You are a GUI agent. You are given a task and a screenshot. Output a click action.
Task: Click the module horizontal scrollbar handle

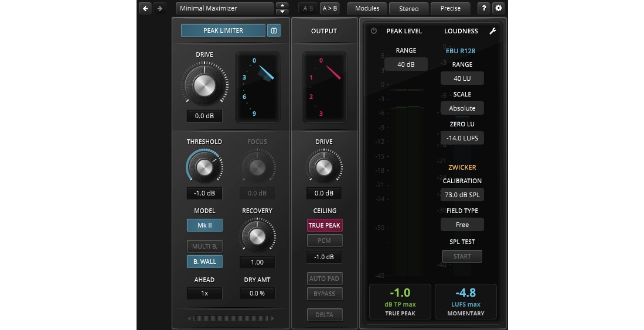[x=230, y=318]
